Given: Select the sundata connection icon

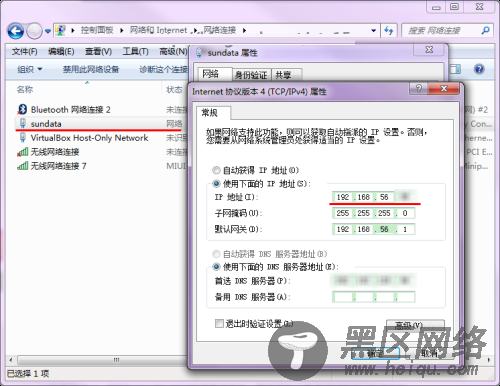Looking at the screenshot, I should click(x=23, y=123).
